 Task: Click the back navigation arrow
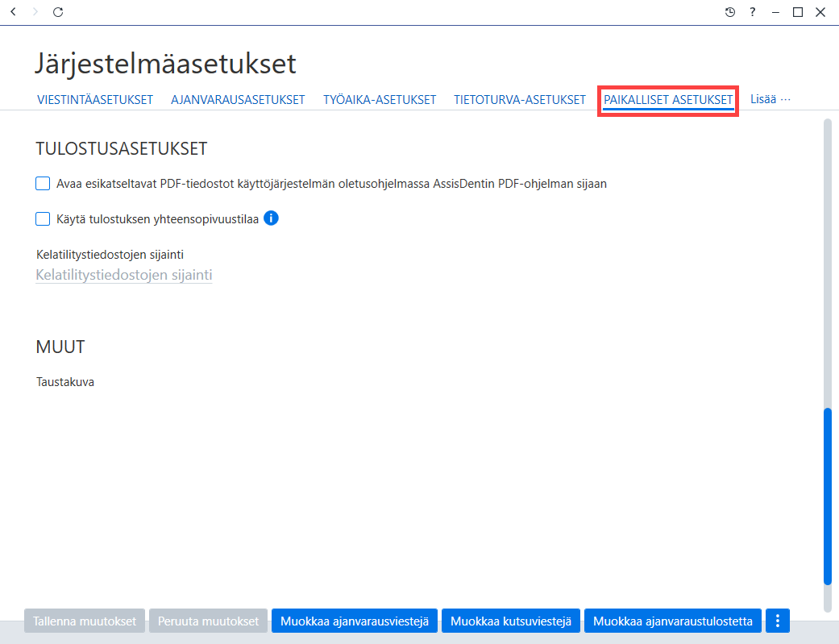pyautogui.click(x=14, y=12)
